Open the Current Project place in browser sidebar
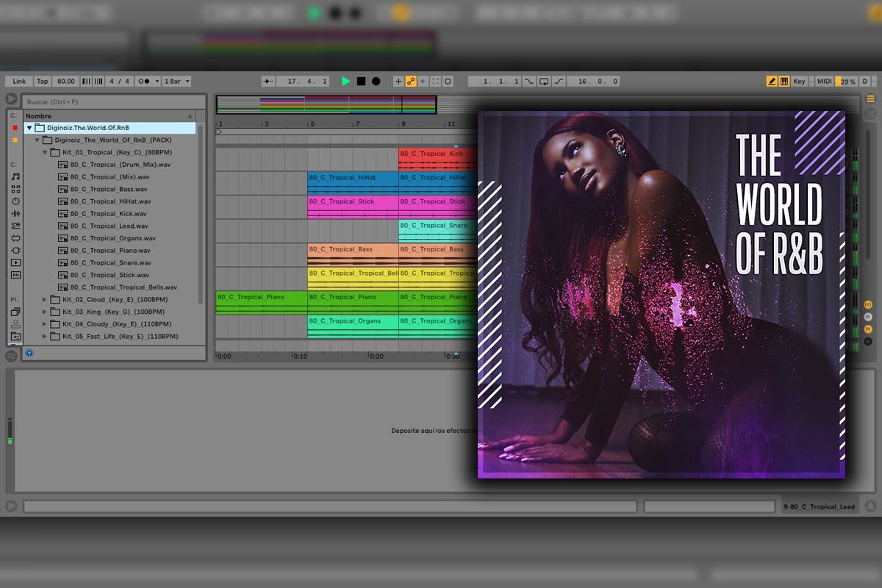This screenshot has height=588, width=882. pyautogui.click(x=15, y=337)
